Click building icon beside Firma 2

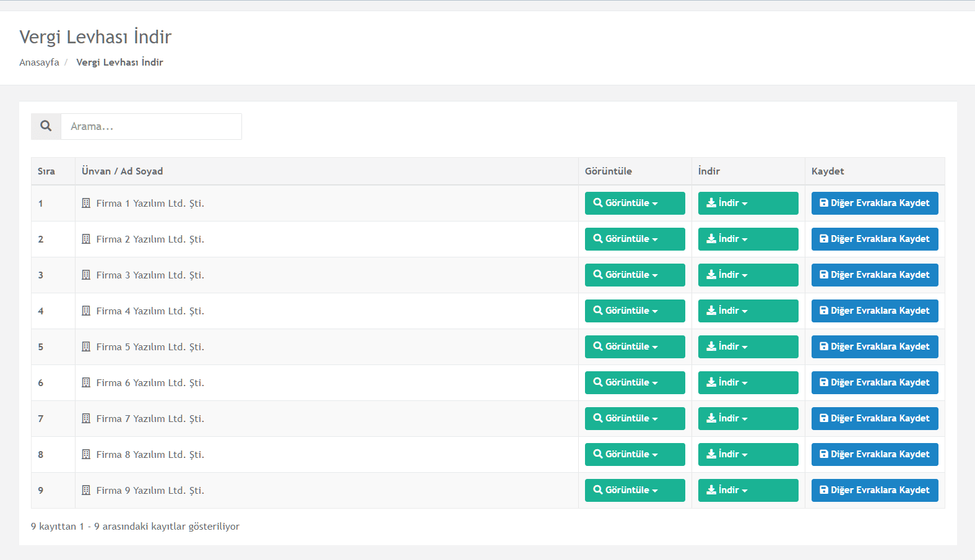point(86,239)
